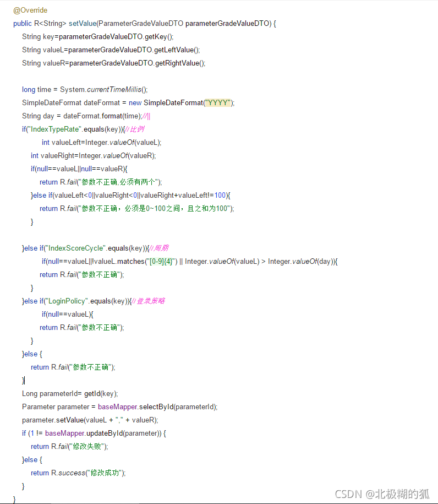The image size is (438, 504).
Task: Click the "LoginPolicy" string literal
Action: click(66, 301)
